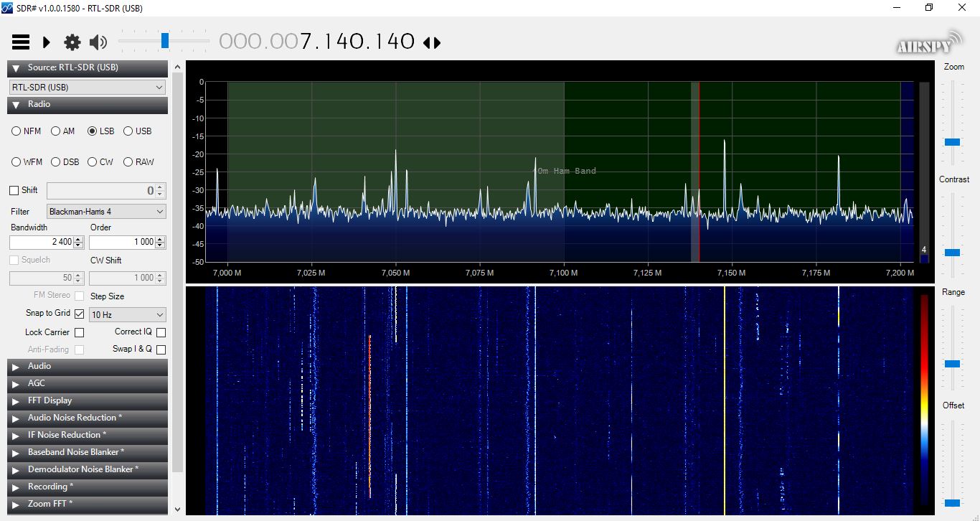
Task: Adjust the Range slider
Action: click(953, 364)
